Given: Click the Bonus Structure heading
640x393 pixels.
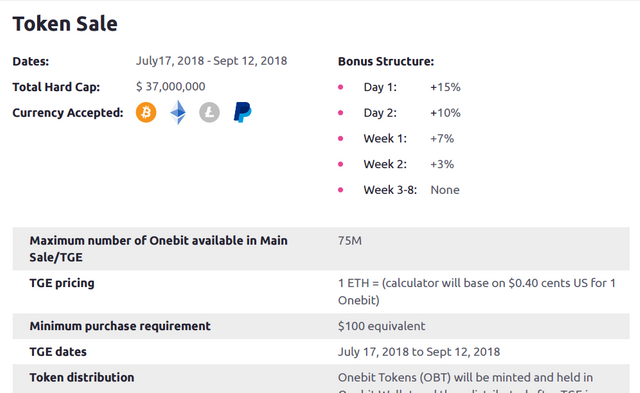Looking at the screenshot, I should pyautogui.click(x=386, y=61).
